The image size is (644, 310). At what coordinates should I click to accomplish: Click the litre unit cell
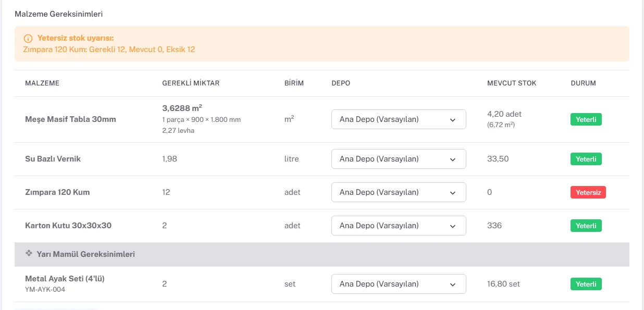point(291,159)
